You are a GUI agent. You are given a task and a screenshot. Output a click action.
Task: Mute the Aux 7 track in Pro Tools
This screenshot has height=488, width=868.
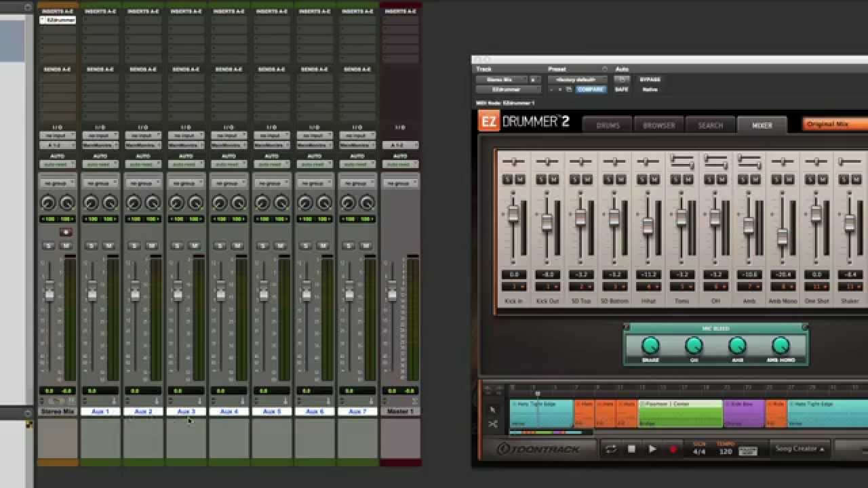366,245
